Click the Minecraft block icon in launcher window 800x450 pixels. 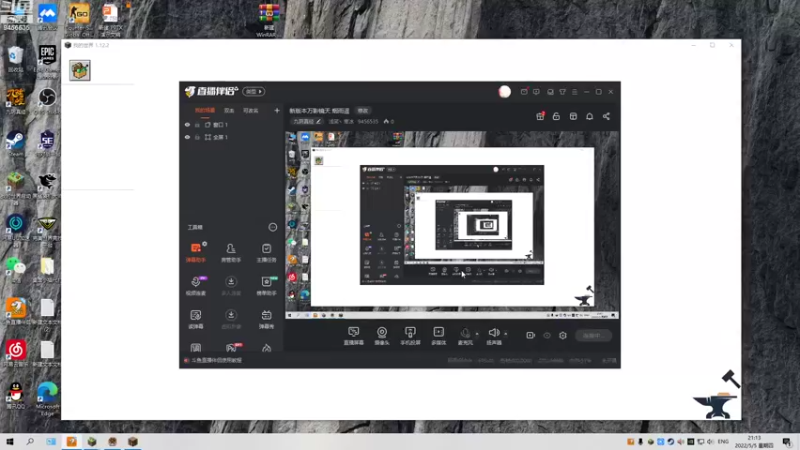[80, 70]
